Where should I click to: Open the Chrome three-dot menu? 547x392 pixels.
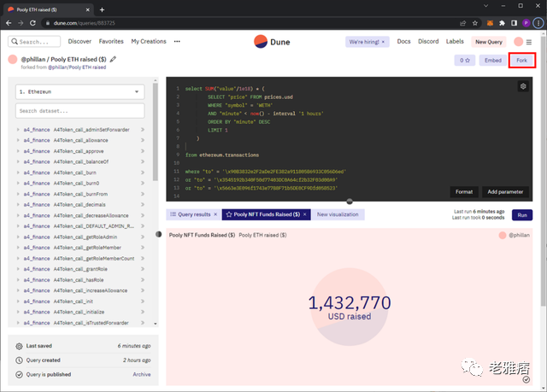[538, 23]
